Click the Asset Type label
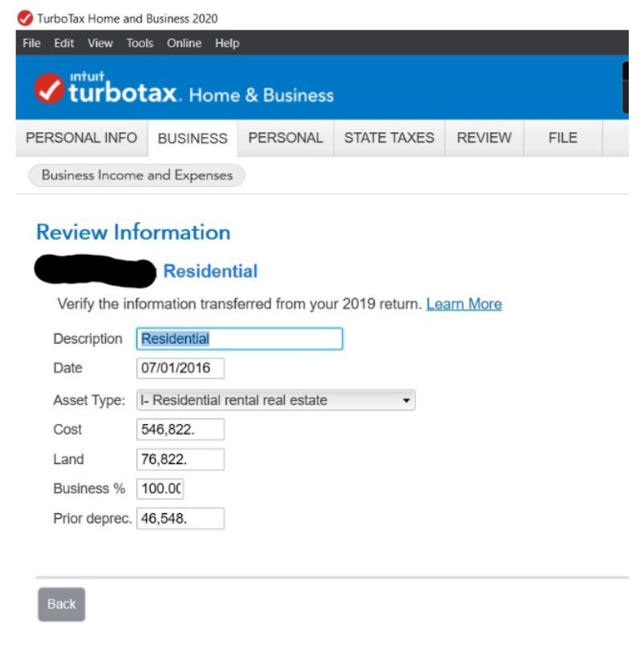 tap(89, 400)
